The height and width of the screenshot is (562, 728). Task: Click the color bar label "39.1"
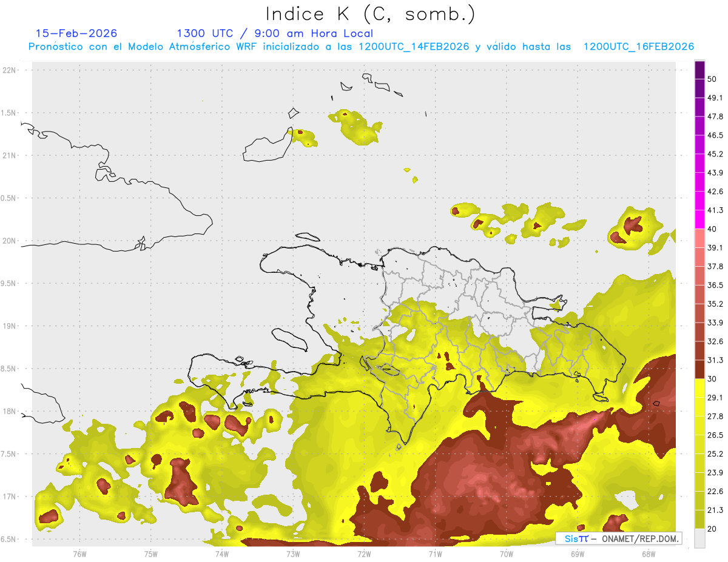715,248
